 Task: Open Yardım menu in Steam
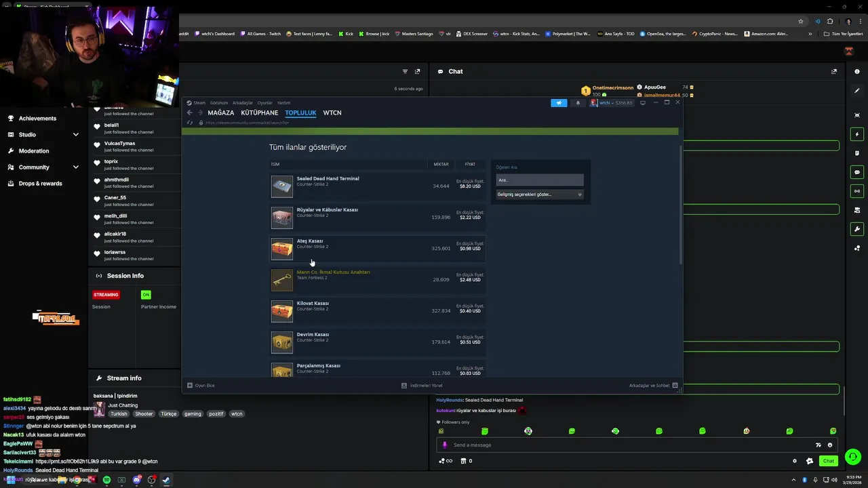[x=283, y=103]
